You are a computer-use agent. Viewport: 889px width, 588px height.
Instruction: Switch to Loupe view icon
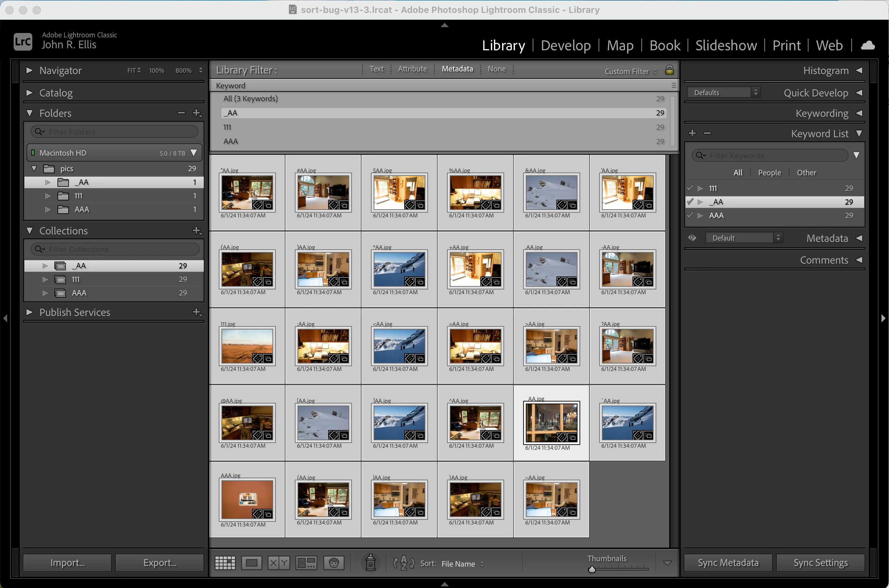pyautogui.click(x=251, y=563)
